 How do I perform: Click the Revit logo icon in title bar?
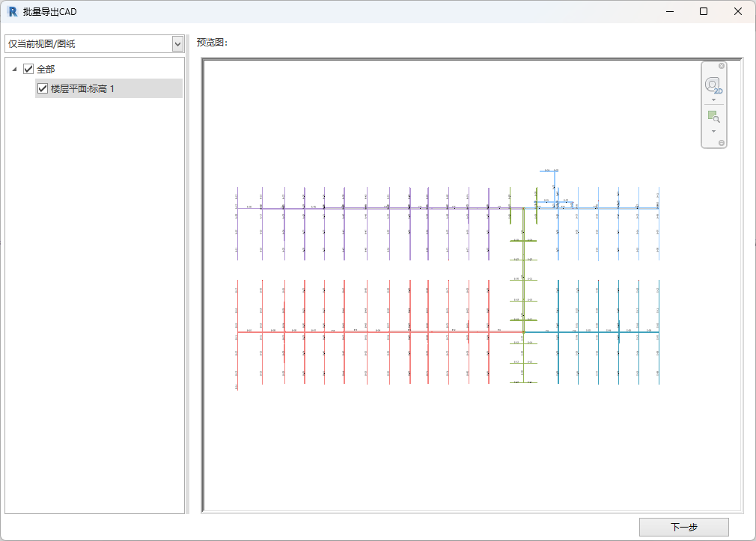point(12,11)
